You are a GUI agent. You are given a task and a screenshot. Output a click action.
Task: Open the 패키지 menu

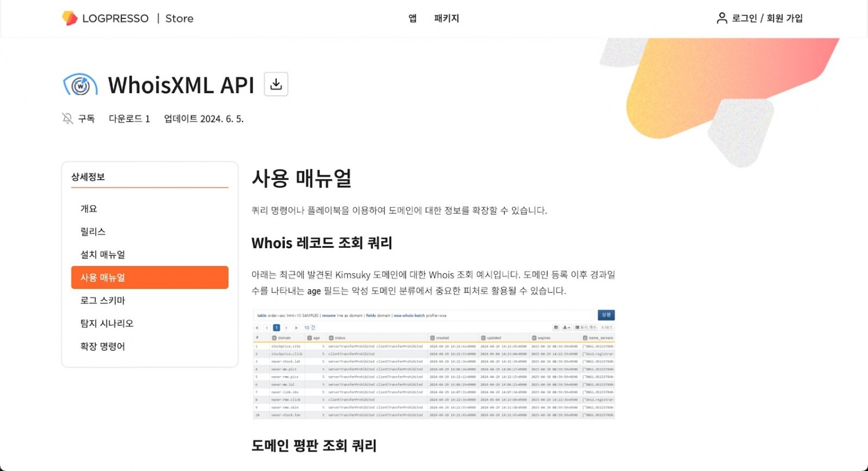[x=446, y=18]
